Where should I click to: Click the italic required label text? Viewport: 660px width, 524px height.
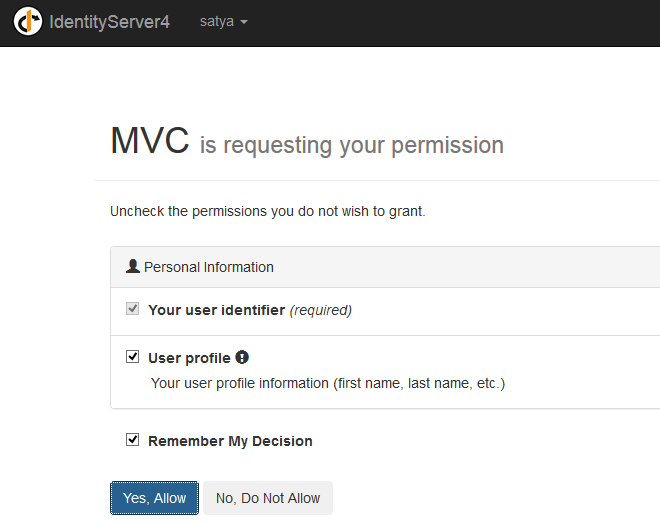pyautogui.click(x=321, y=310)
